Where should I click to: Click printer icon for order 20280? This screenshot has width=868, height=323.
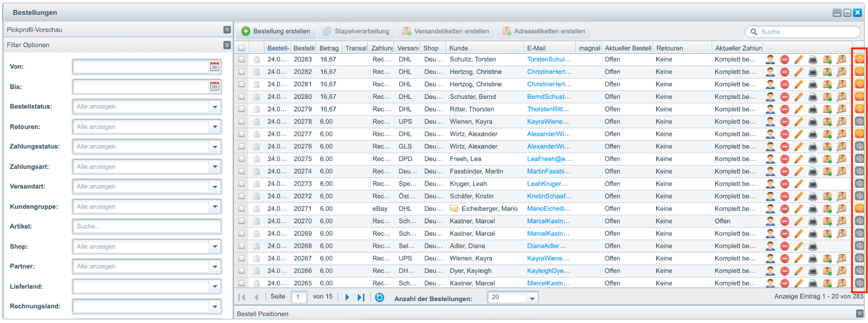813,97
